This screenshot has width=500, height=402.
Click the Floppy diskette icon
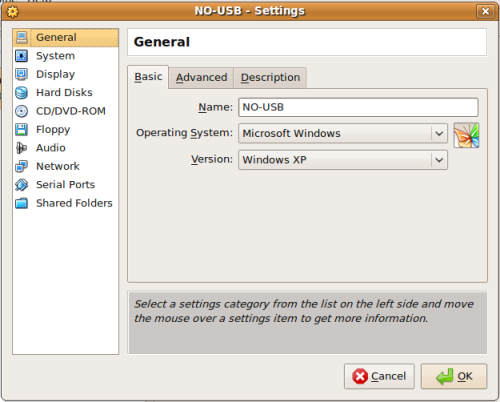click(x=22, y=130)
